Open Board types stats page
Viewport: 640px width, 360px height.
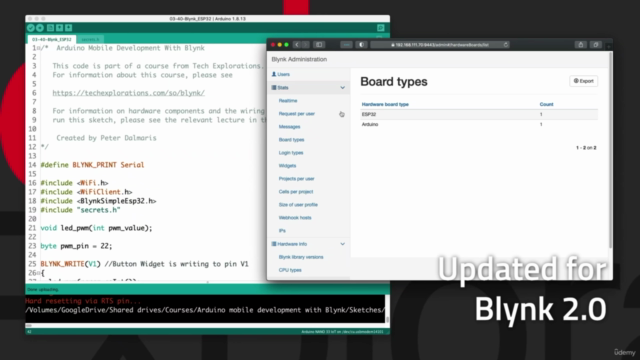coord(291,140)
